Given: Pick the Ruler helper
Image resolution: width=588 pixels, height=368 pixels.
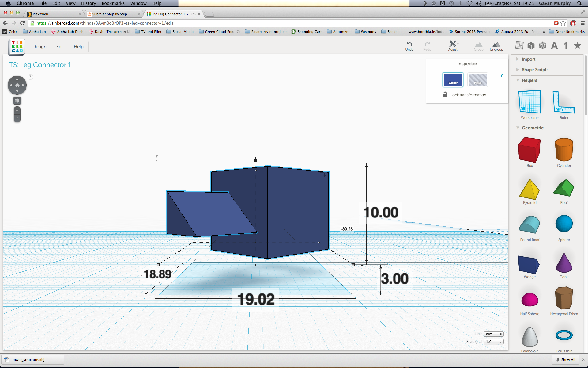Looking at the screenshot, I should click(564, 104).
